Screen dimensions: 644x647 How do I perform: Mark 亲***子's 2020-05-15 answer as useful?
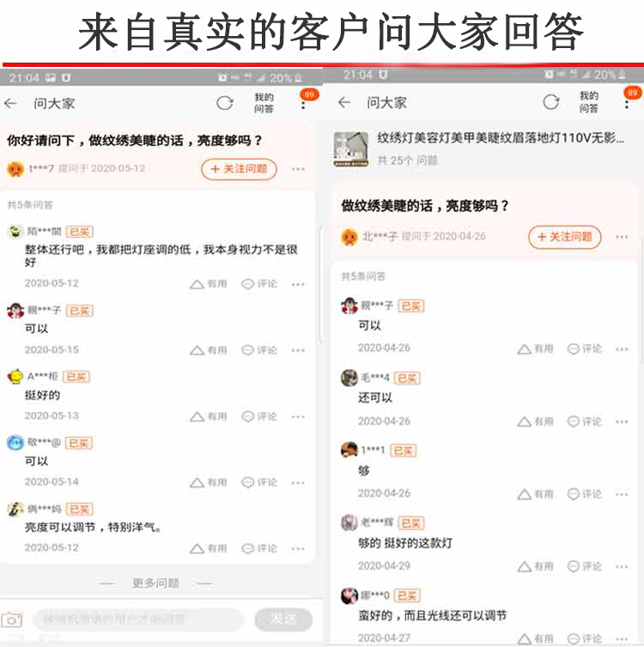[209, 350]
